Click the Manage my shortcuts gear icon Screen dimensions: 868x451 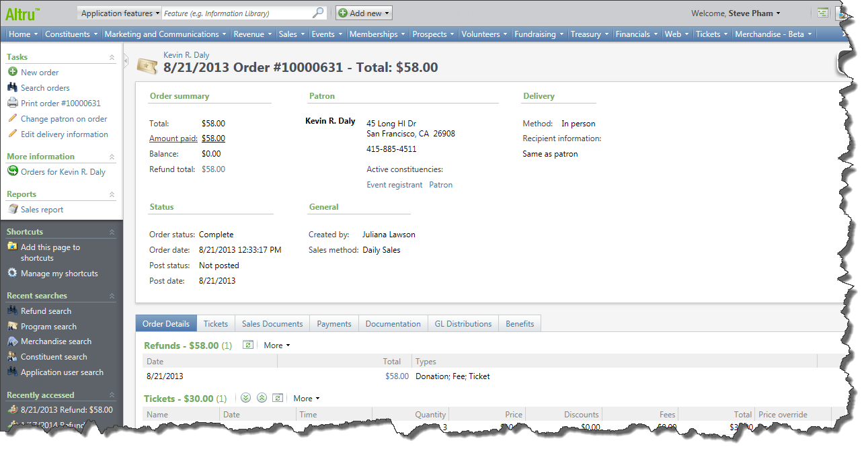[x=12, y=274]
